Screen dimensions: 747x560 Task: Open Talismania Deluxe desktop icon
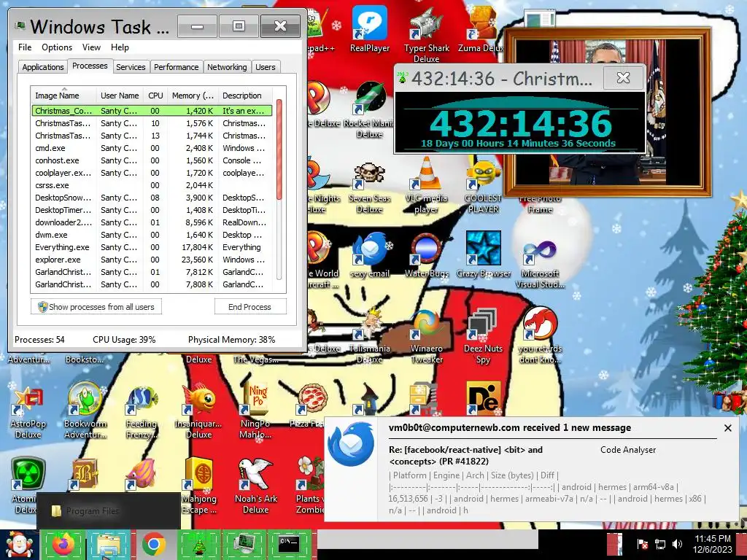point(370,335)
